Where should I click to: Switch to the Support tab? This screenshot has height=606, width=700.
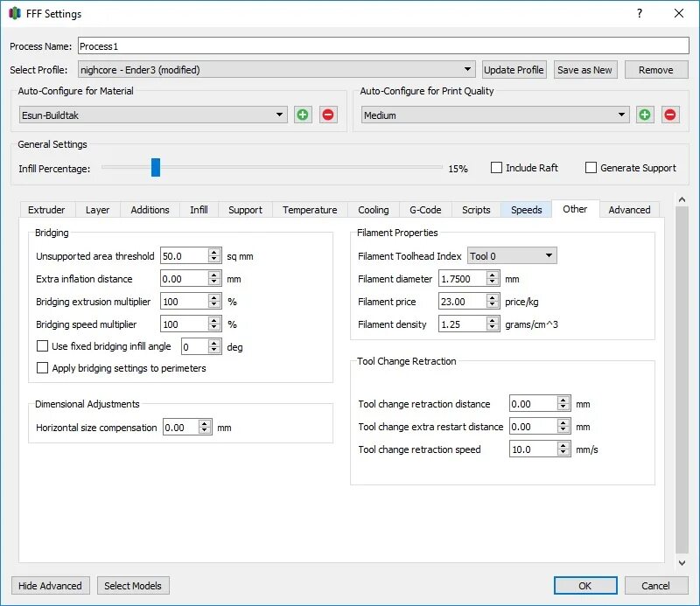coord(245,210)
